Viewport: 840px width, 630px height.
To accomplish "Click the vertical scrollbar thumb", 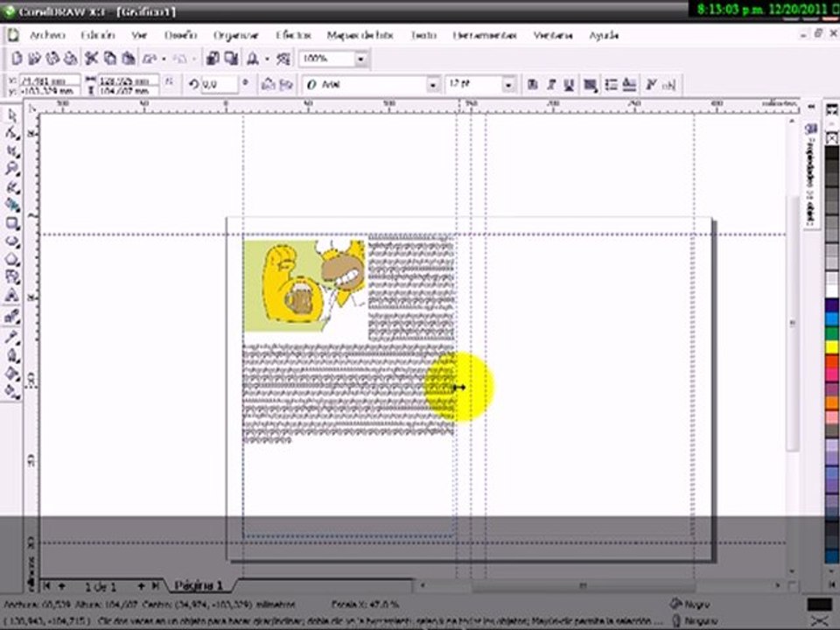I will (x=793, y=323).
